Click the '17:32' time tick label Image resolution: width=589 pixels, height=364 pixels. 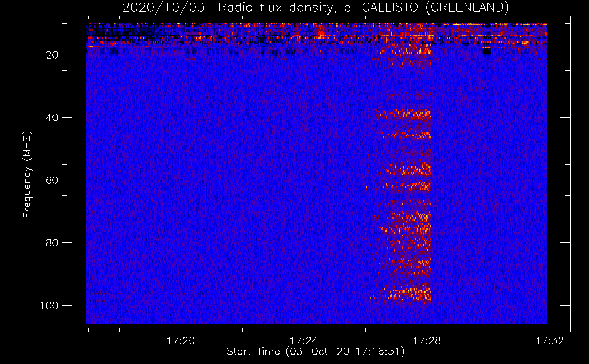pyautogui.click(x=550, y=341)
